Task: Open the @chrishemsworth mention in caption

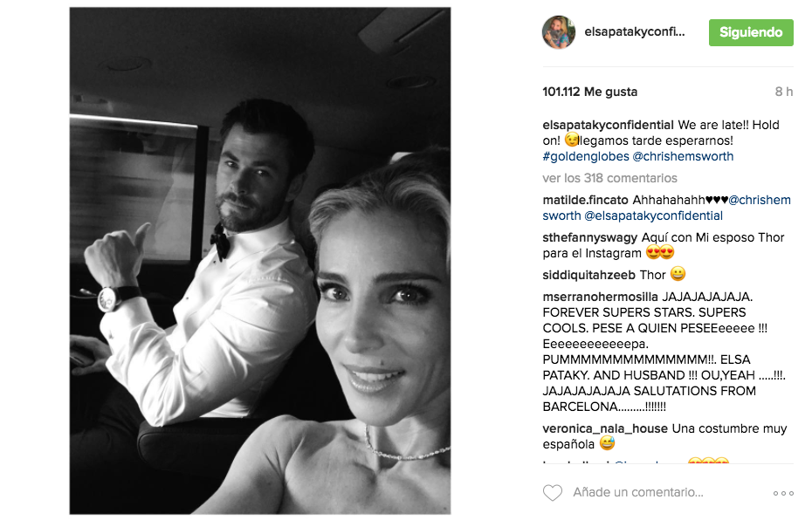Action: pos(683,156)
